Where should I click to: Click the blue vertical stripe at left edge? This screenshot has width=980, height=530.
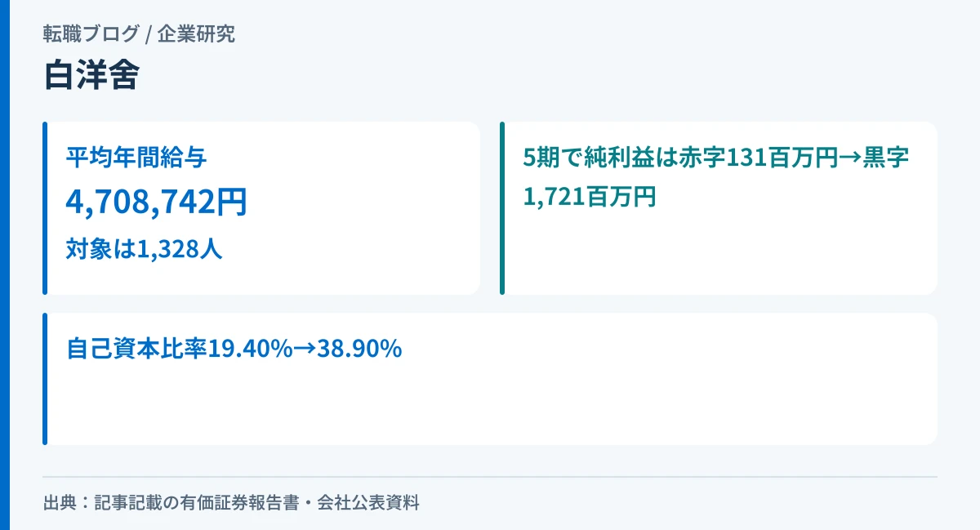pos(4,265)
